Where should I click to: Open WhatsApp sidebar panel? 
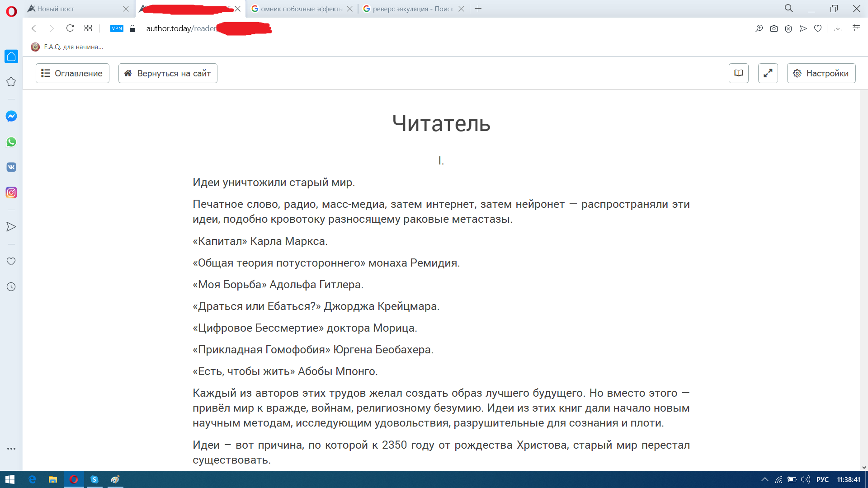[x=11, y=142]
